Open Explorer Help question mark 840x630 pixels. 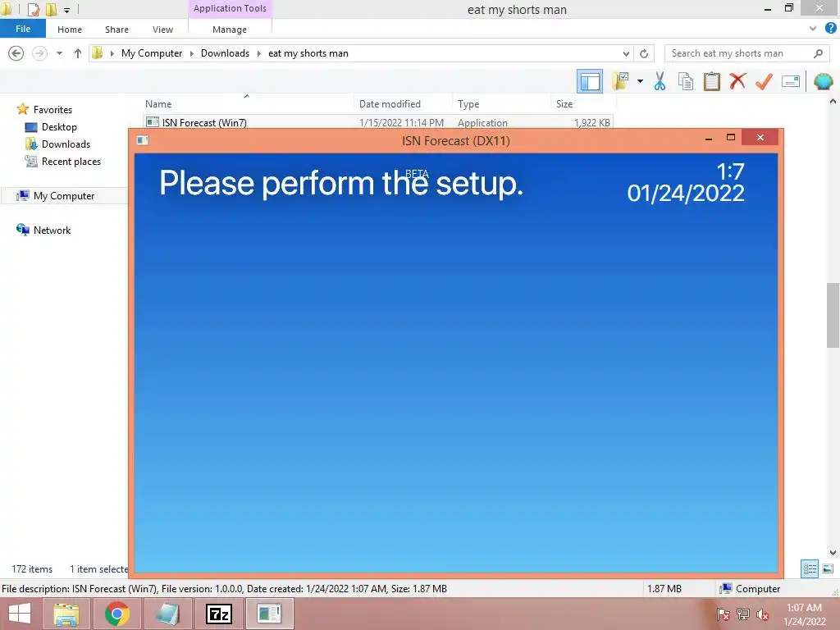point(831,29)
